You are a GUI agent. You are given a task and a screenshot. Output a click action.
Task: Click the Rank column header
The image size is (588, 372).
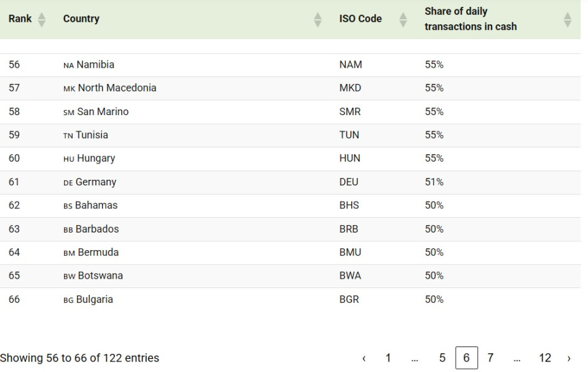coord(20,19)
